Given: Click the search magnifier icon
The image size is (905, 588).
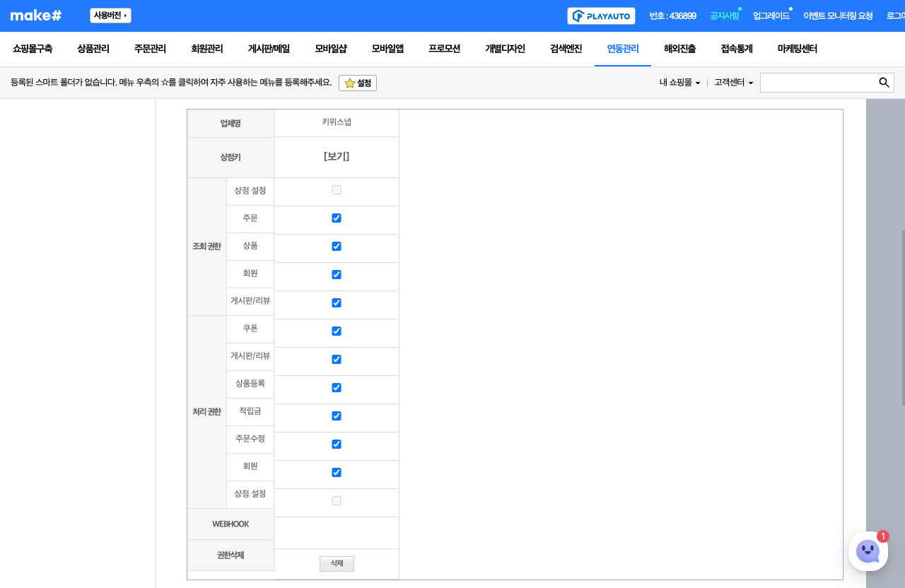Looking at the screenshot, I should click(x=884, y=83).
